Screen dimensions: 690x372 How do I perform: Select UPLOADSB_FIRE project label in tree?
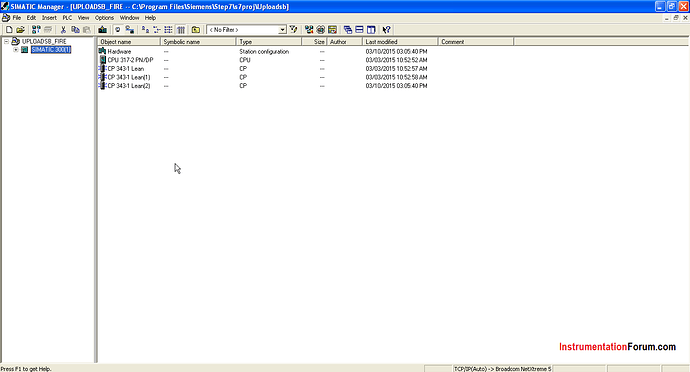(x=44, y=41)
